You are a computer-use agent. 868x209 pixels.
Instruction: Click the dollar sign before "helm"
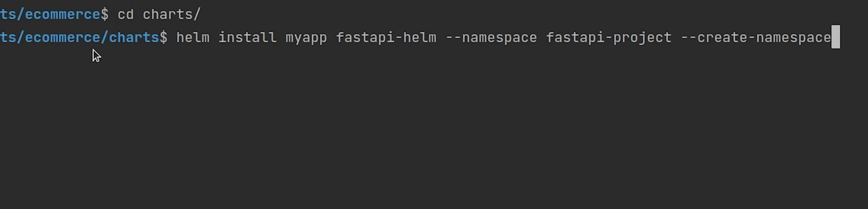pyautogui.click(x=164, y=37)
